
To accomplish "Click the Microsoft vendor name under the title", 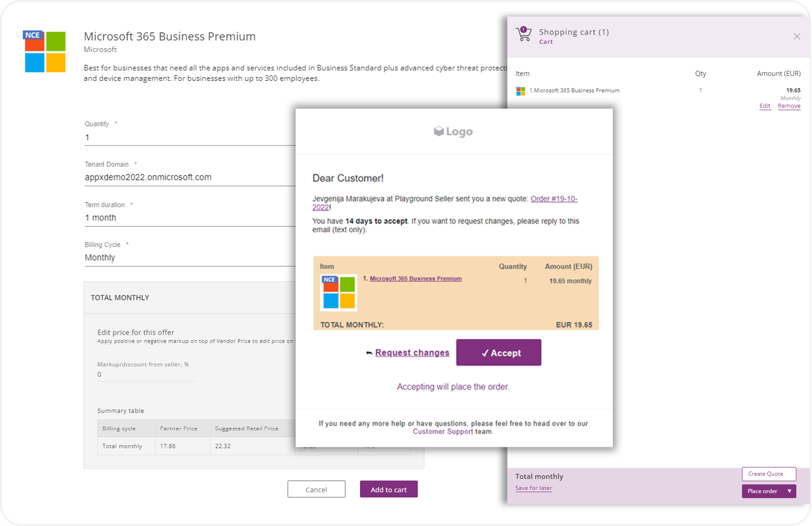I will pyautogui.click(x=100, y=49).
